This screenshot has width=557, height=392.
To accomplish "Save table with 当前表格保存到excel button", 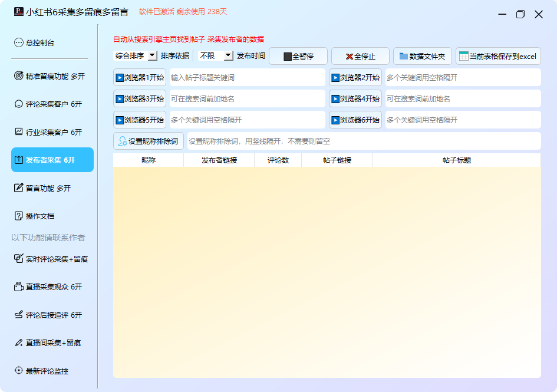I will [x=498, y=57].
